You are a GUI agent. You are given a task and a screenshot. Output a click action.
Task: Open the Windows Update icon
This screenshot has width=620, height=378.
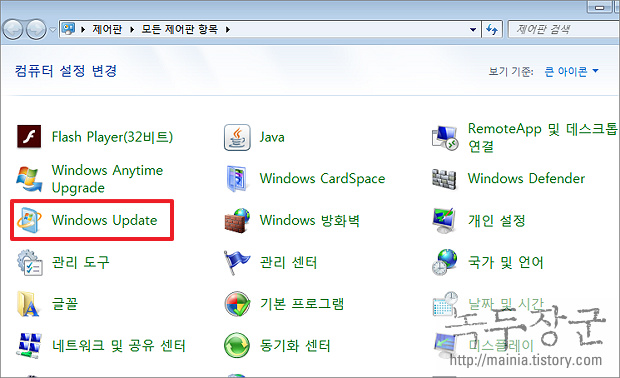click(29, 220)
